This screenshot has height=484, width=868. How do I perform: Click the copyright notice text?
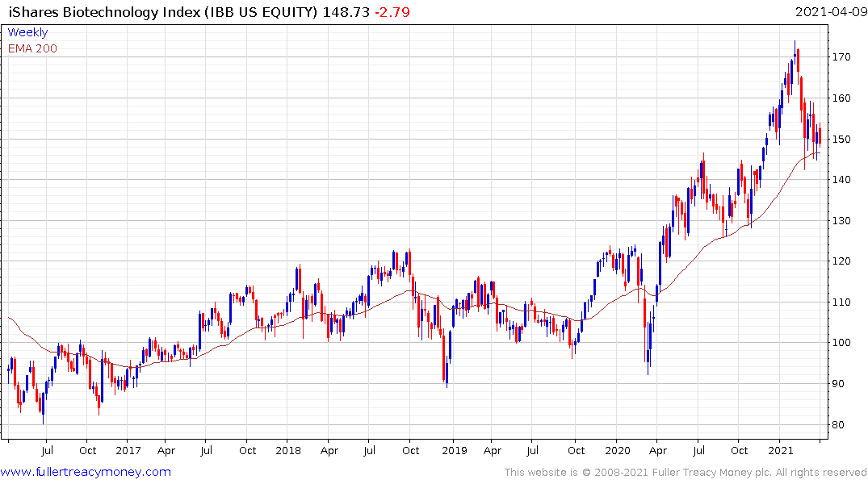tap(686, 473)
